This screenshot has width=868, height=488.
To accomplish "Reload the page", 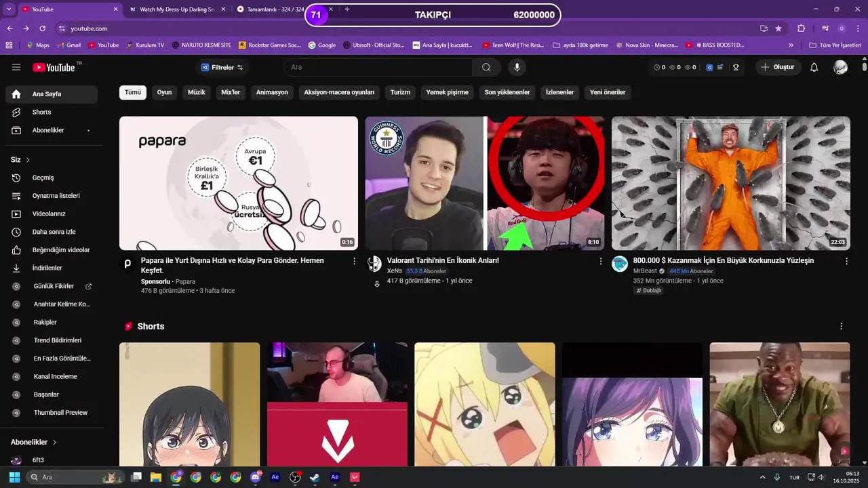I will [x=42, y=28].
